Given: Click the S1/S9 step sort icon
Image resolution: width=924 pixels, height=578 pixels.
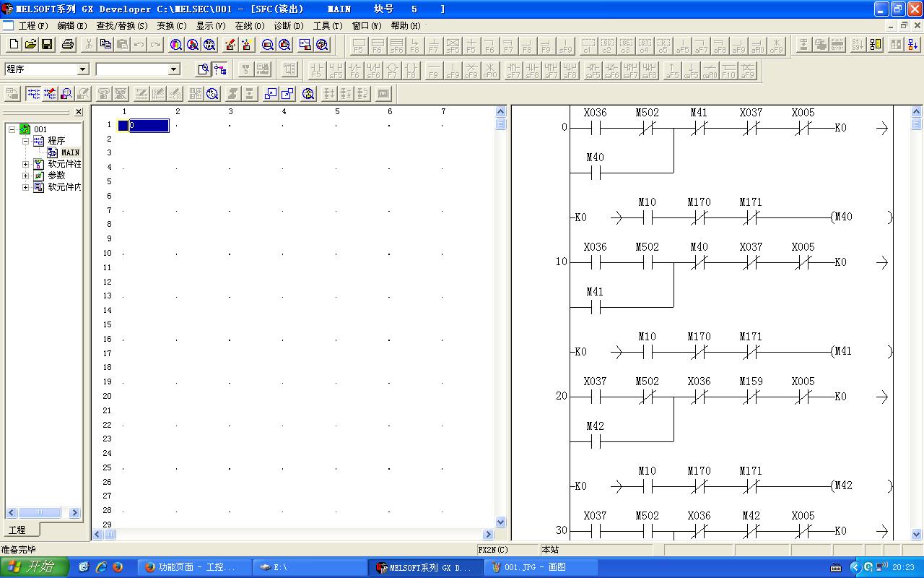Looking at the screenshot, I should (x=857, y=45).
